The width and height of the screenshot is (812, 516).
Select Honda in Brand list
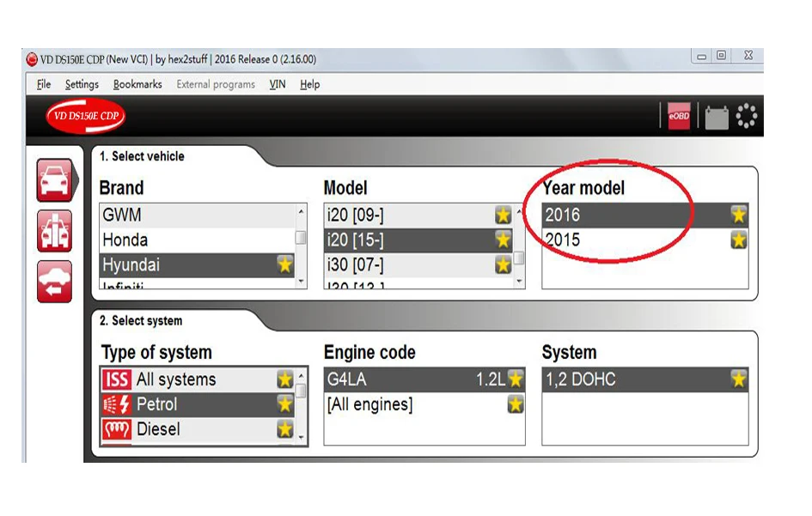pyautogui.click(x=197, y=240)
